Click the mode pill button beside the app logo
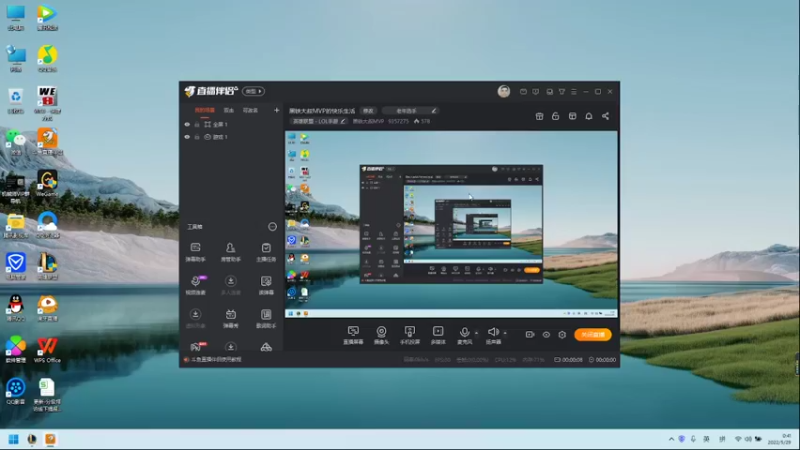Screen dimensions: 800x450 click(254, 91)
